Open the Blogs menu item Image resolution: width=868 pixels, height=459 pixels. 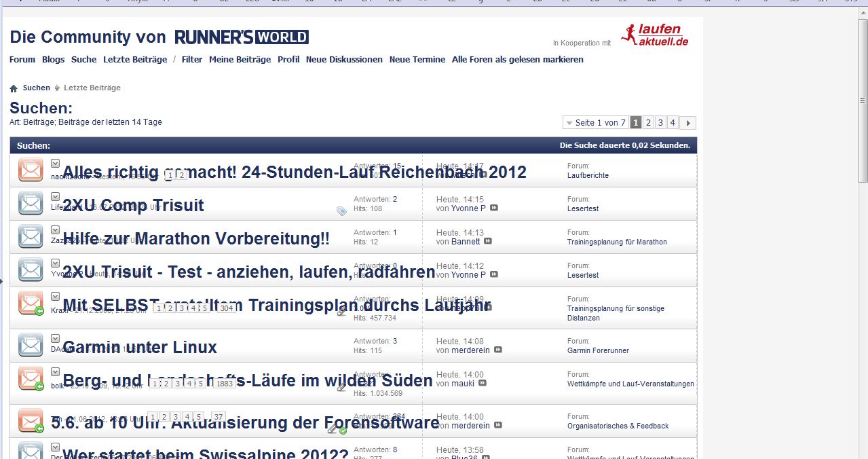53,60
